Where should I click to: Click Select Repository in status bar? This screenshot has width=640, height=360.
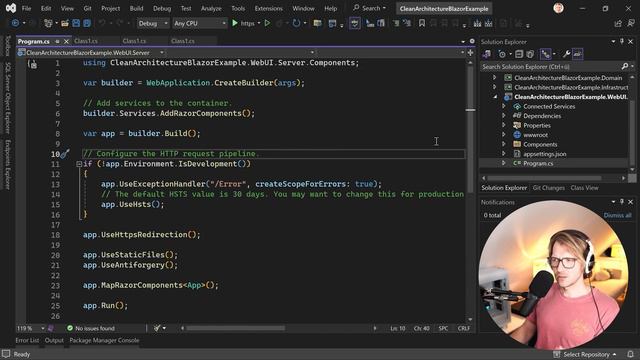[586, 354]
